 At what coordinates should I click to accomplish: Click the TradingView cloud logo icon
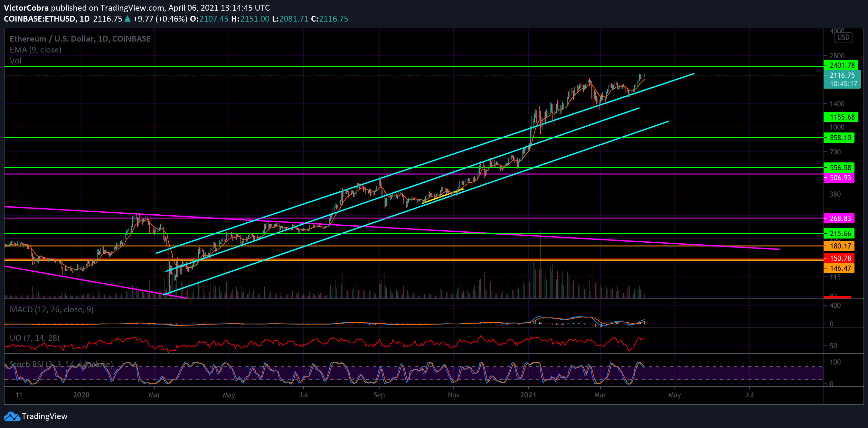pyautogui.click(x=12, y=416)
